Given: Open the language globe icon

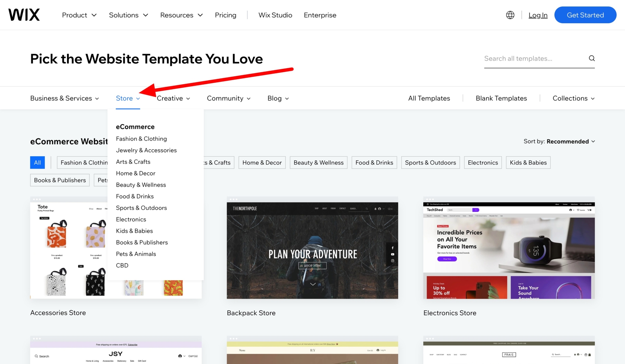Looking at the screenshot, I should (x=510, y=15).
